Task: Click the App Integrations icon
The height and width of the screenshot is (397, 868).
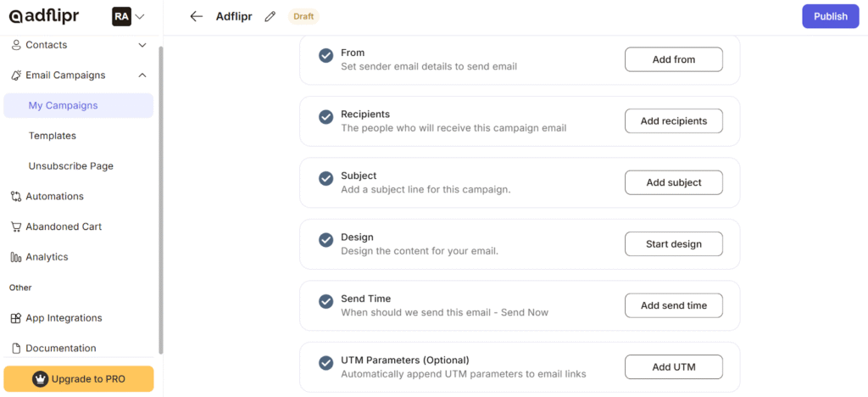Action: click(16, 318)
